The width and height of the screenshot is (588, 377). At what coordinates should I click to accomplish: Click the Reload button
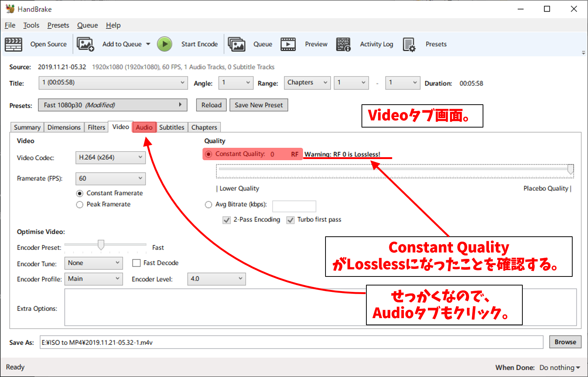coord(211,105)
